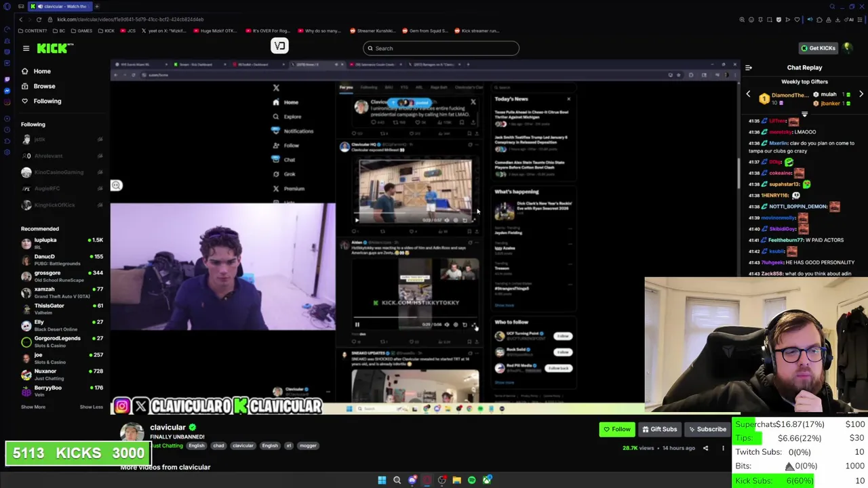Open the BerryyBoo recommended channel
This screenshot has width=868, height=488.
click(61, 390)
